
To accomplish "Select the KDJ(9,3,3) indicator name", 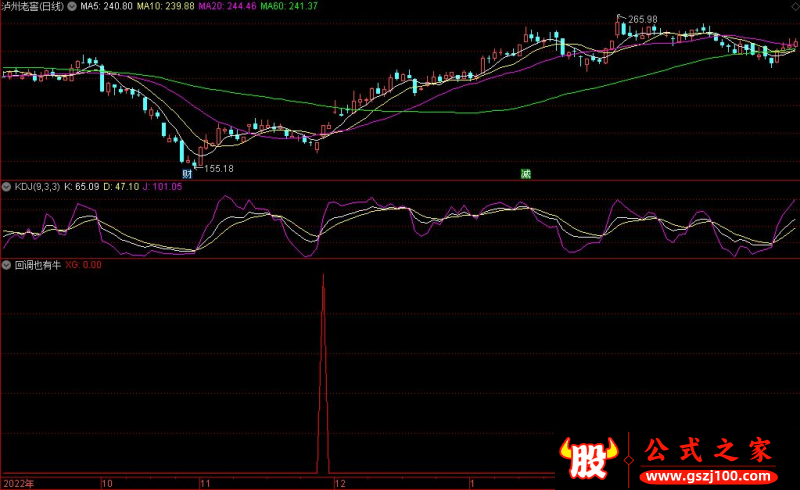I will tap(36, 186).
